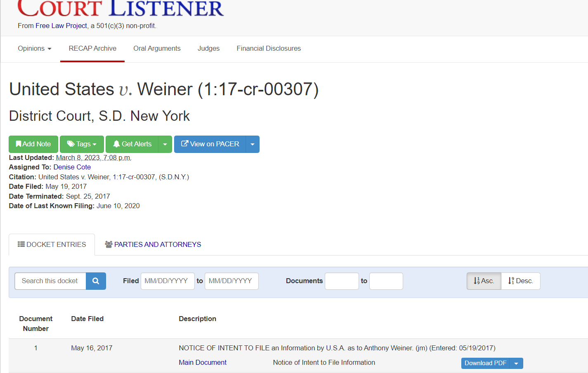Expand the Opinions menu
Viewport: 588px width, 373px height.
pyautogui.click(x=35, y=49)
